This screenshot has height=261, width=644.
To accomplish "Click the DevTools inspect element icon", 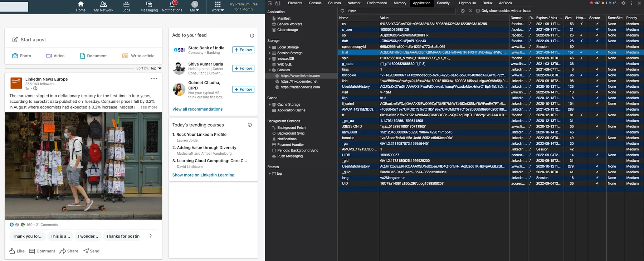I will click(x=270, y=3).
